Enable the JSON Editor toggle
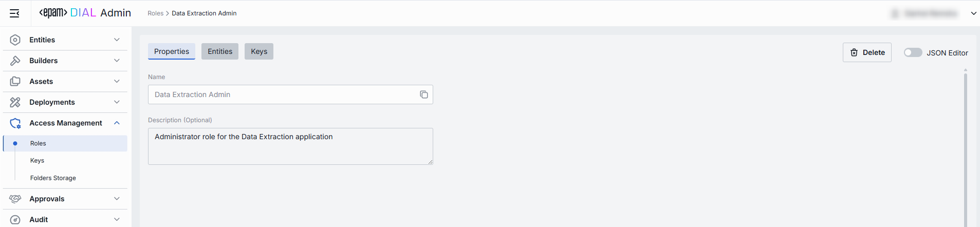The image size is (980, 227). 913,52
